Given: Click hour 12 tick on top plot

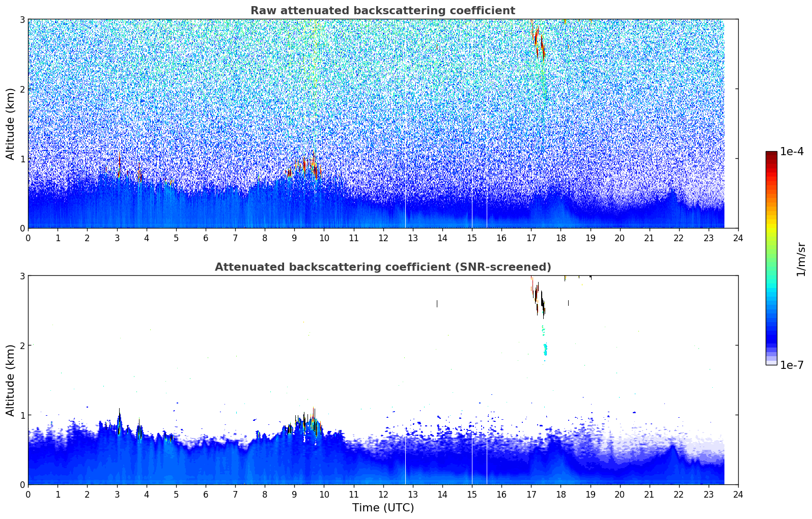Looking at the screenshot, I should coord(383,238).
